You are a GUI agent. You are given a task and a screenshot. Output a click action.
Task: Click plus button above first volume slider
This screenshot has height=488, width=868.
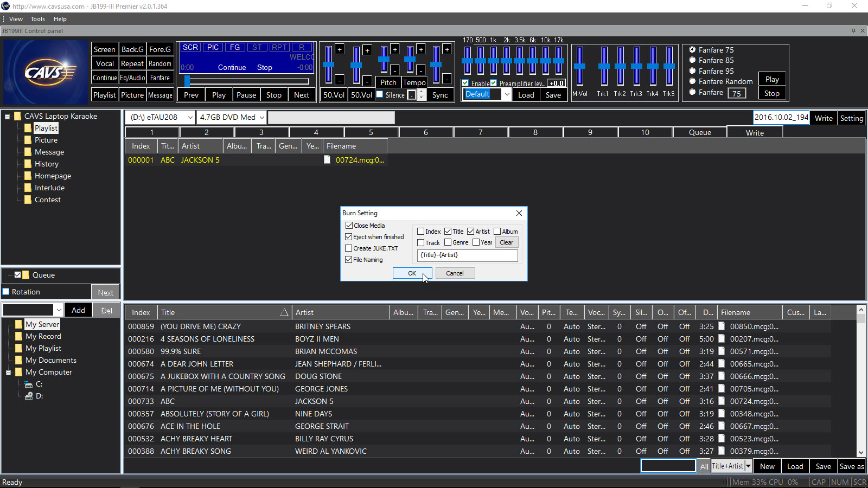click(340, 49)
